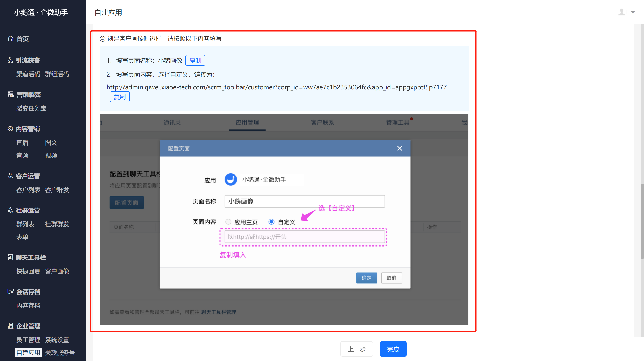The width and height of the screenshot is (644, 361).
Task: Go back with the 上一步 button
Action: click(357, 349)
